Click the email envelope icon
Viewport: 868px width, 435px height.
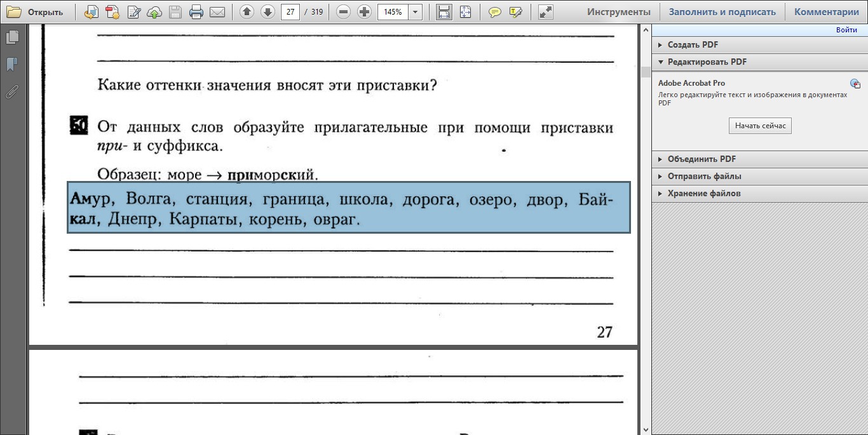[x=217, y=12]
